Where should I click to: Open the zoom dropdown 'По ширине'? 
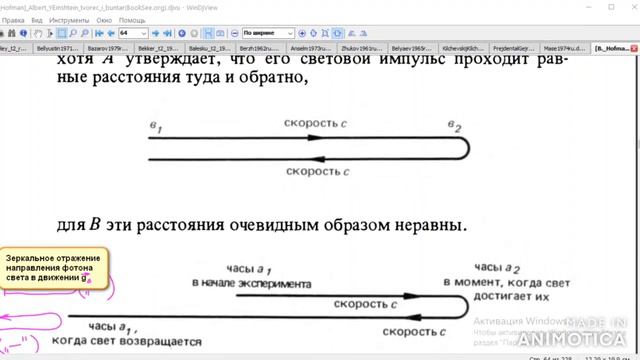tap(268, 33)
